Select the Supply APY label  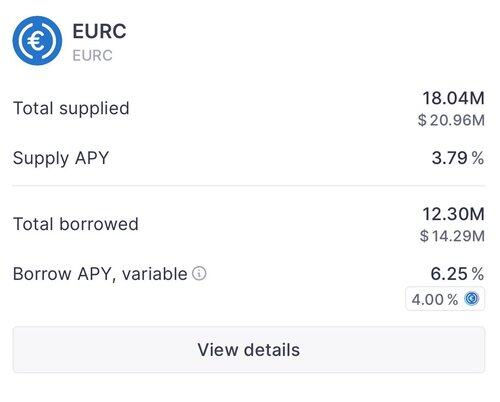coord(61,158)
